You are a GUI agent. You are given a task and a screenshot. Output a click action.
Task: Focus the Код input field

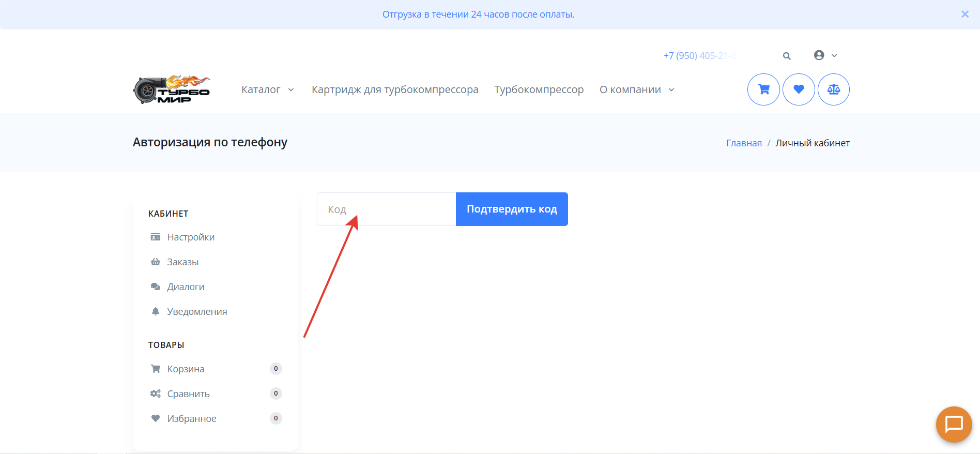[x=386, y=209]
